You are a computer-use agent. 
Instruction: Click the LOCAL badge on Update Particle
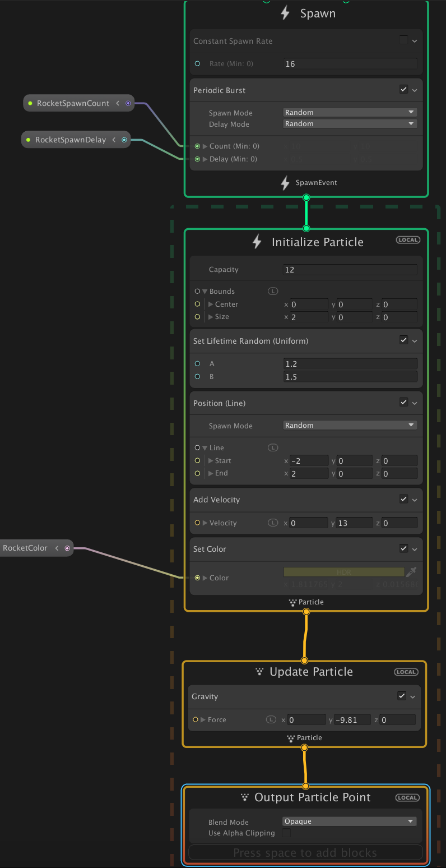406,672
